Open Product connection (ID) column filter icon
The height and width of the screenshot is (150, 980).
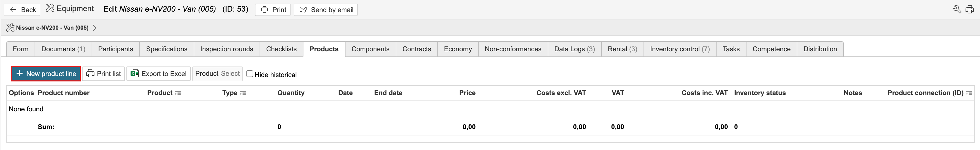969,93
